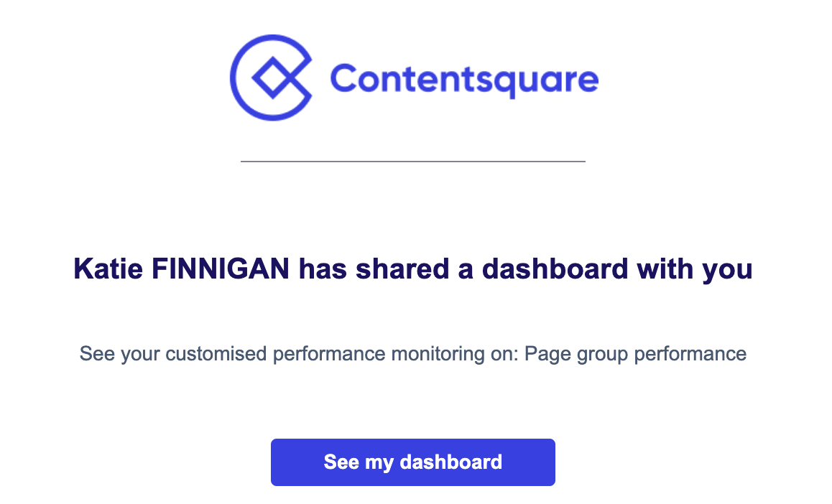Screen dimensions: 832x504
Task: Click the horizontal divider below the logo
Action: pyautogui.click(x=413, y=163)
